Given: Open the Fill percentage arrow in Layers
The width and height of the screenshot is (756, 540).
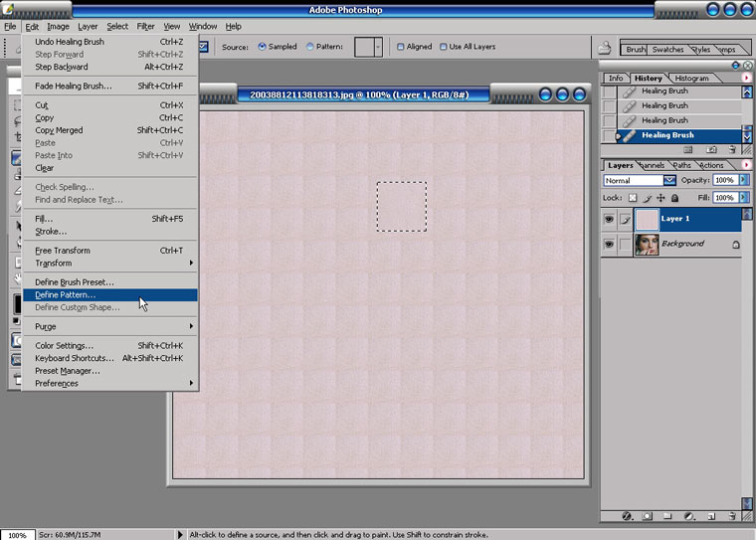Looking at the screenshot, I should 744,198.
